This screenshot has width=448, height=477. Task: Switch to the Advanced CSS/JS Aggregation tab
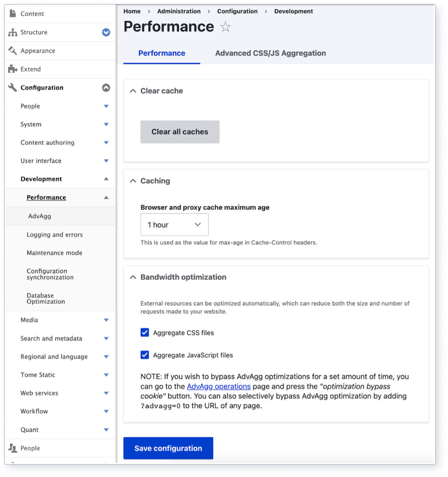point(270,53)
